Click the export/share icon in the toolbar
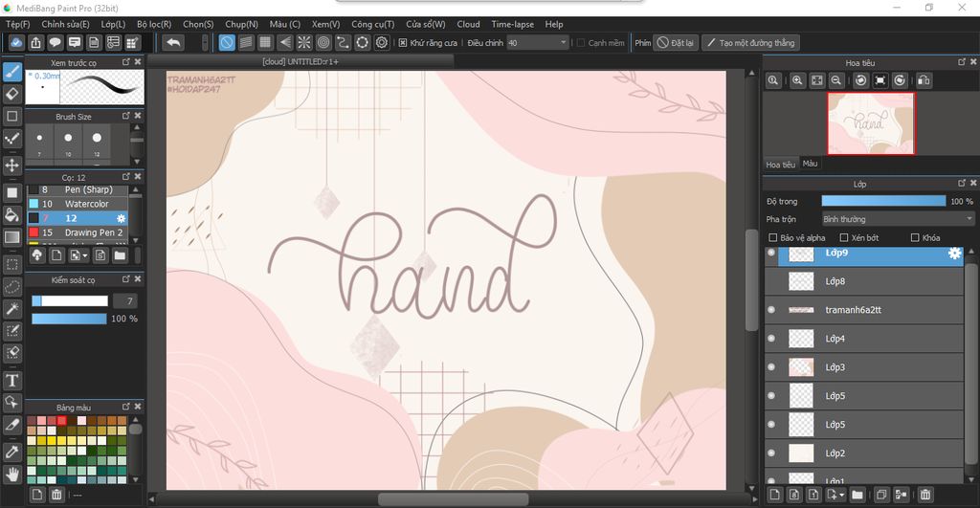980x508 pixels. click(35, 42)
